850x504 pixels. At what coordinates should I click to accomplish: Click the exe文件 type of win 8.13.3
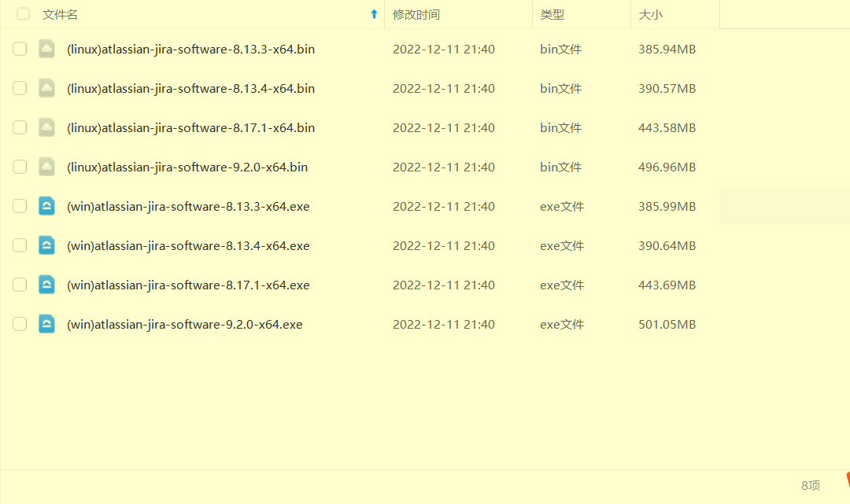click(x=562, y=207)
